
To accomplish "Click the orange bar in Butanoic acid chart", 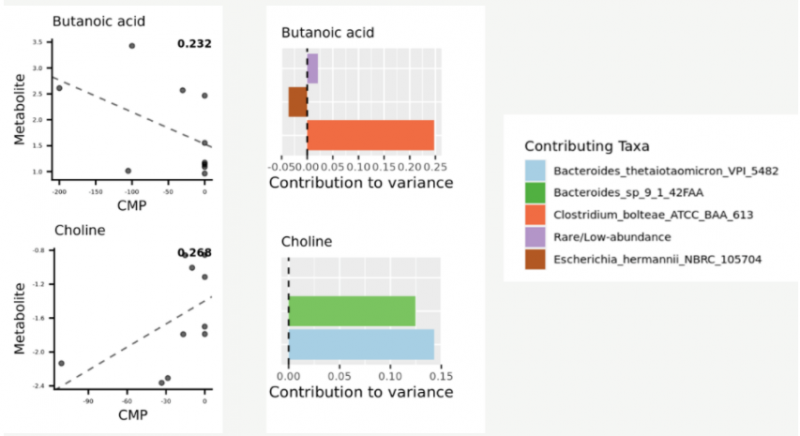I will coord(370,135).
